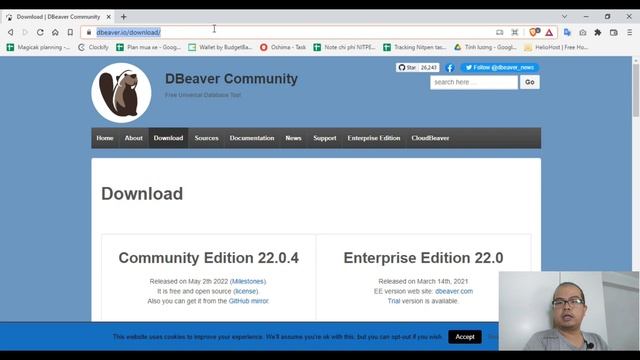Open the browser home page icon
The height and width of the screenshot is (360, 640).
coord(55,32)
